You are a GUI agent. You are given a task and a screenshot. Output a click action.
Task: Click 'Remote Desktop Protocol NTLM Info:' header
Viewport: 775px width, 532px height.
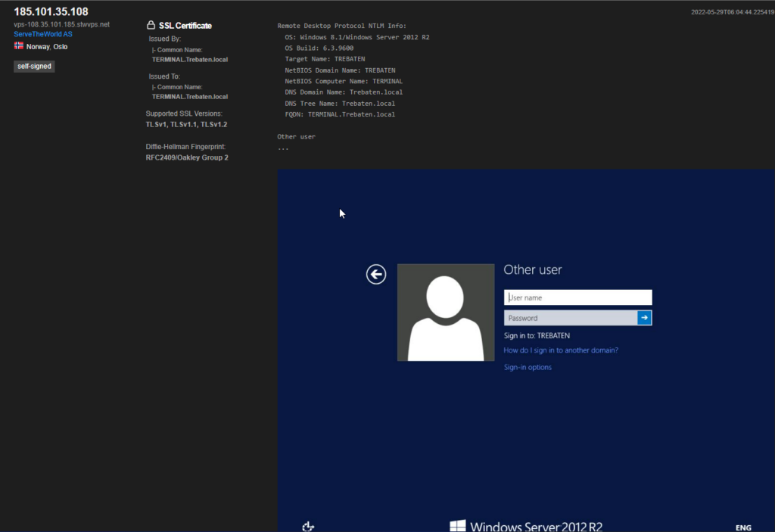[341, 26]
